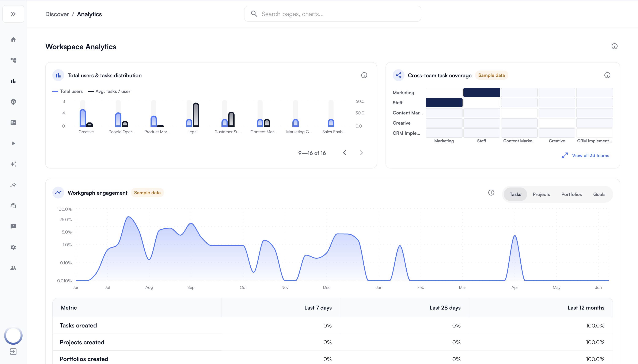
Task: Switch to the Goals tab
Action: coord(599,194)
